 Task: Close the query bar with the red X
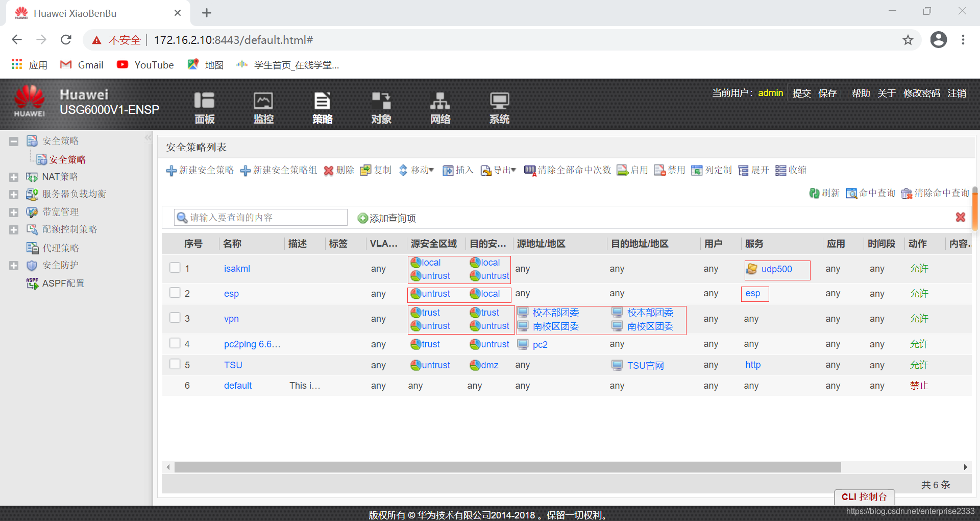click(x=961, y=217)
